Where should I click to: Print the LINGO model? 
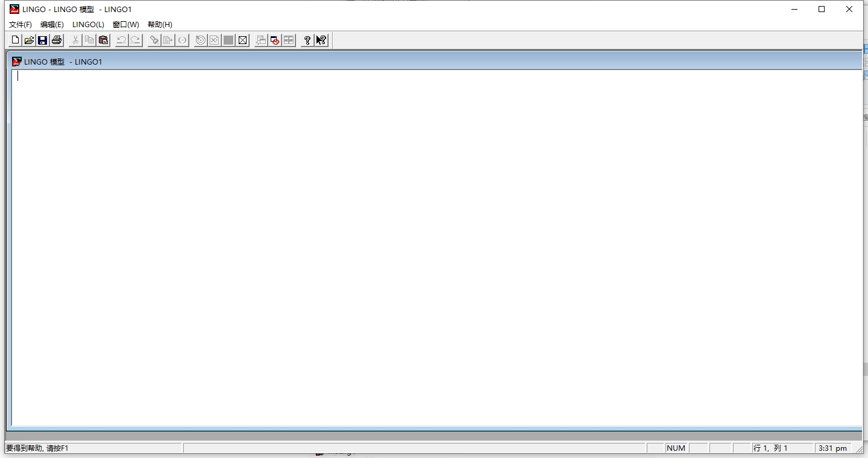coord(57,40)
